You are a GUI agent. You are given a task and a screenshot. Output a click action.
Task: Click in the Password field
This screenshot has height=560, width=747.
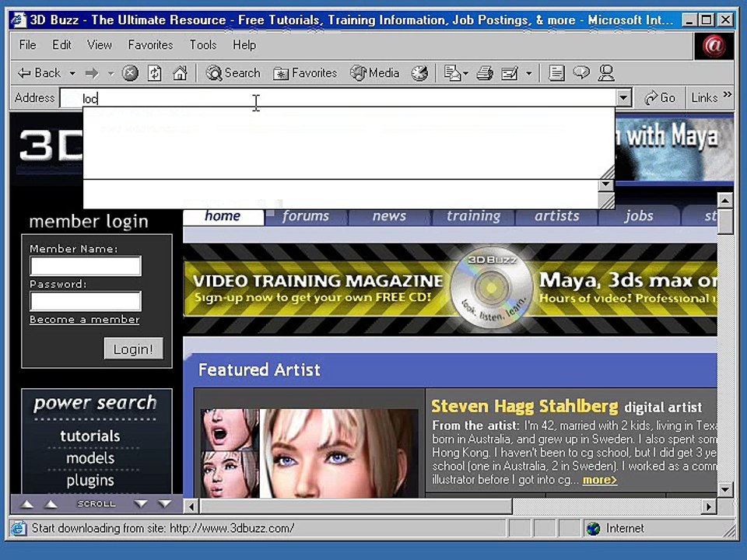[86, 301]
